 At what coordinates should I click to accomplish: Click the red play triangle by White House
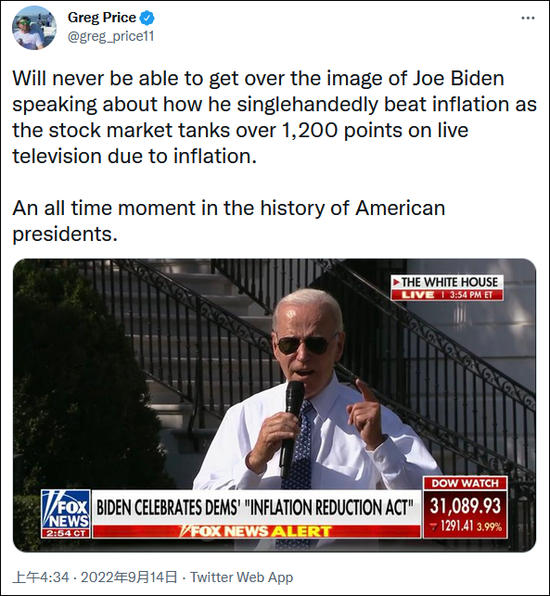tap(396, 282)
